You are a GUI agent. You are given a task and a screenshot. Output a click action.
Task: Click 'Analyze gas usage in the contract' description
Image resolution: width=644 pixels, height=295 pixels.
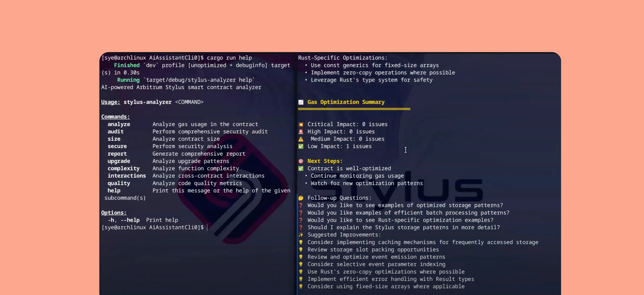point(205,124)
